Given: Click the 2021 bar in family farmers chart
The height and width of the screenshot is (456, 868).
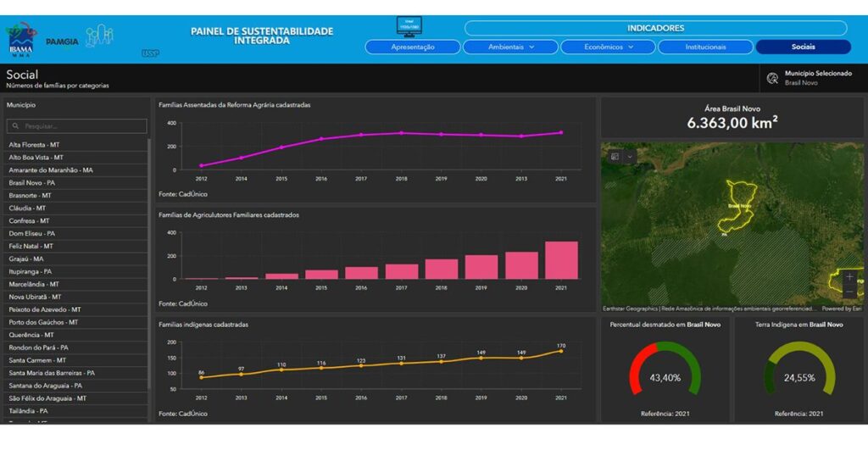Looking at the screenshot, I should point(561,260).
